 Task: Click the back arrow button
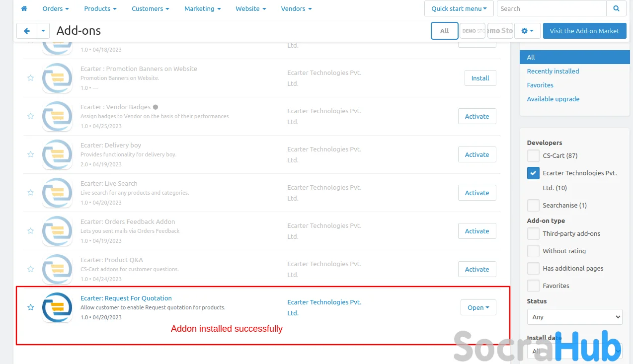(x=27, y=31)
